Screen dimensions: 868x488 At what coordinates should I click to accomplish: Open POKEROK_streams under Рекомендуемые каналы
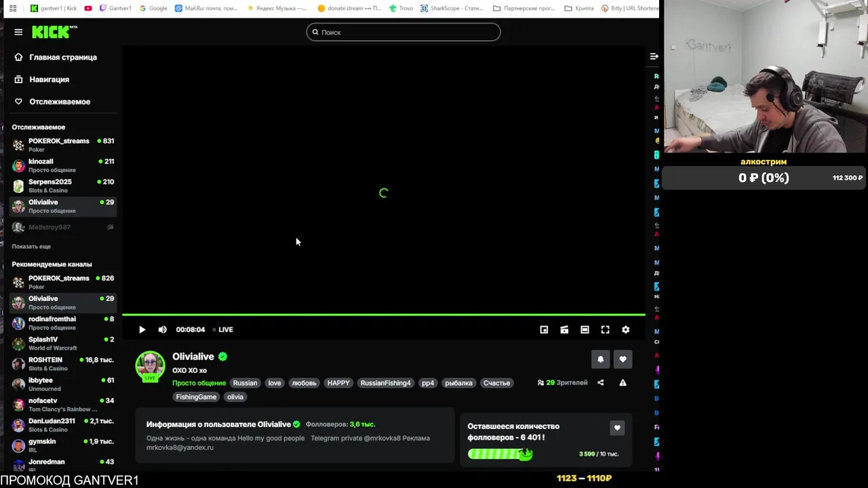coord(63,282)
